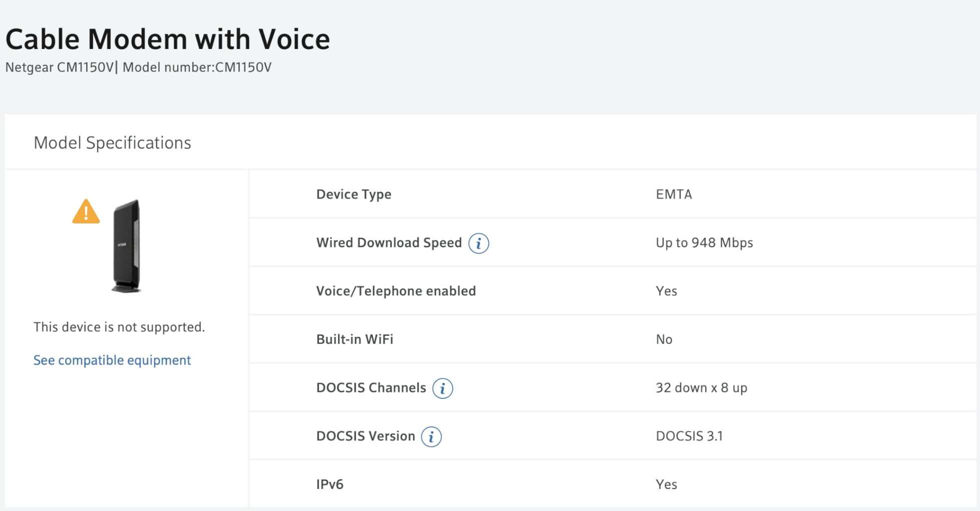Select No value for Built-in WiFi
Image resolution: width=980 pixels, height=511 pixels.
coord(664,339)
